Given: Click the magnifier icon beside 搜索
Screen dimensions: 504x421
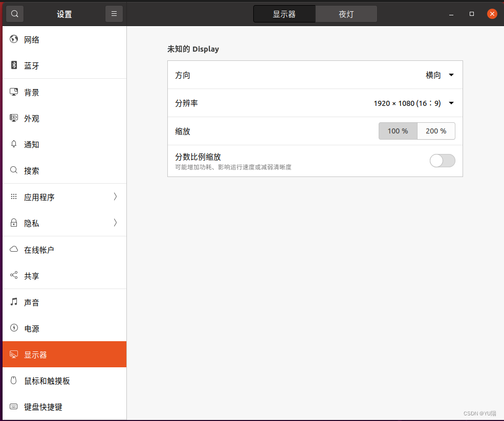Looking at the screenshot, I should click(14, 170).
